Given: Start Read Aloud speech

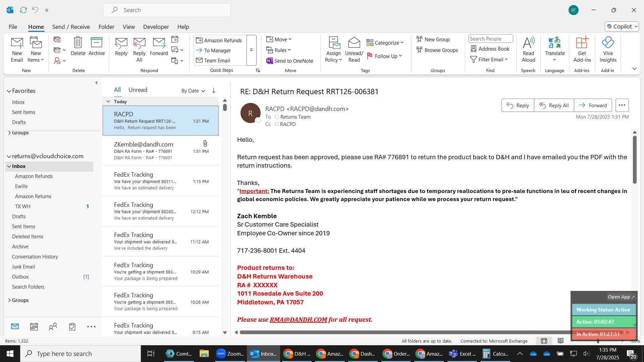Looking at the screenshot, I should [x=528, y=50].
